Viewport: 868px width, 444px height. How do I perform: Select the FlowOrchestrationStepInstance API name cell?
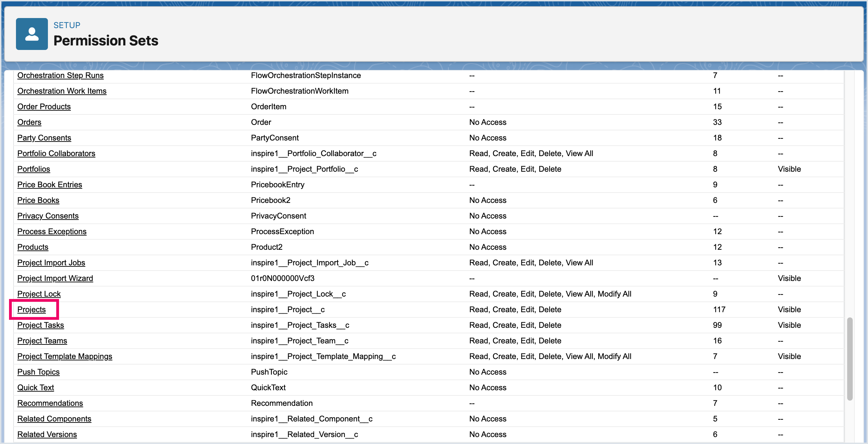[x=306, y=75]
